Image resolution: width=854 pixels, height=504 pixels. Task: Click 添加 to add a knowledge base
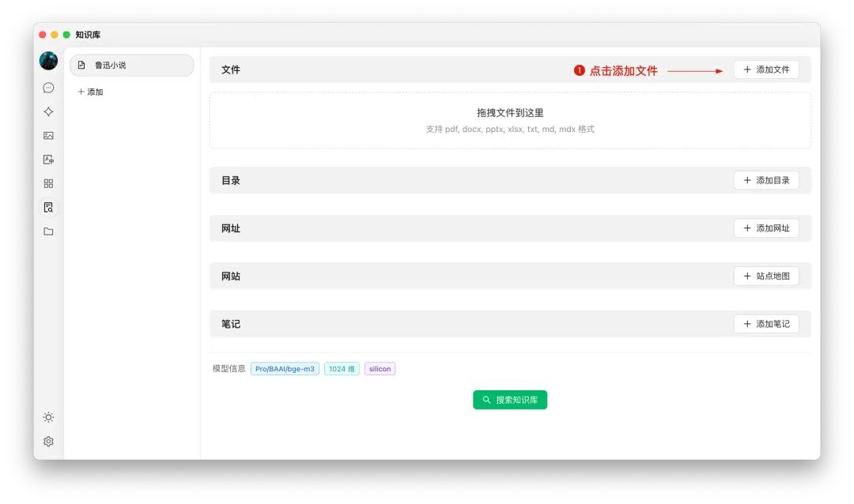(90, 92)
